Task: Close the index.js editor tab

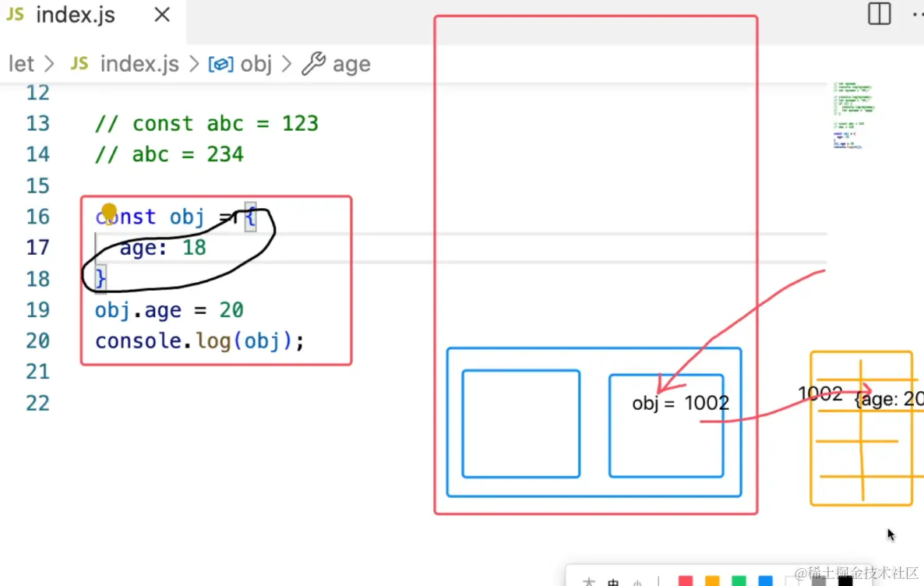Action: pos(162,15)
